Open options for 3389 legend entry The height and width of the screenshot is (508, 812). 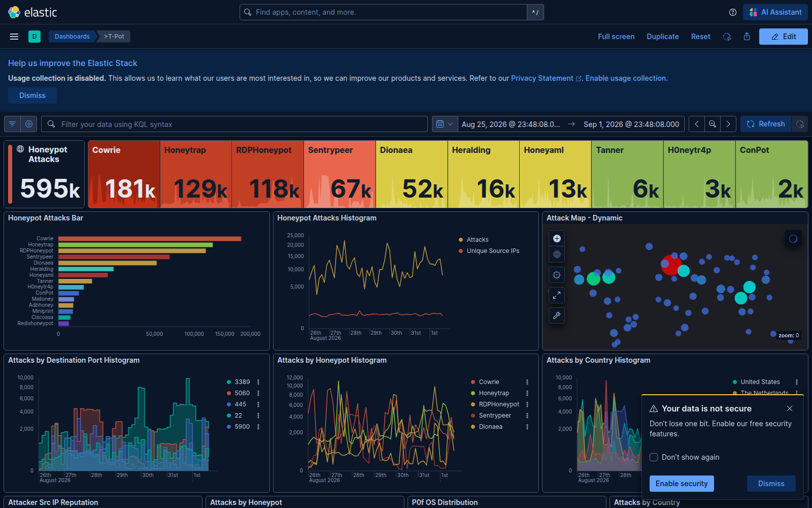[258, 382]
